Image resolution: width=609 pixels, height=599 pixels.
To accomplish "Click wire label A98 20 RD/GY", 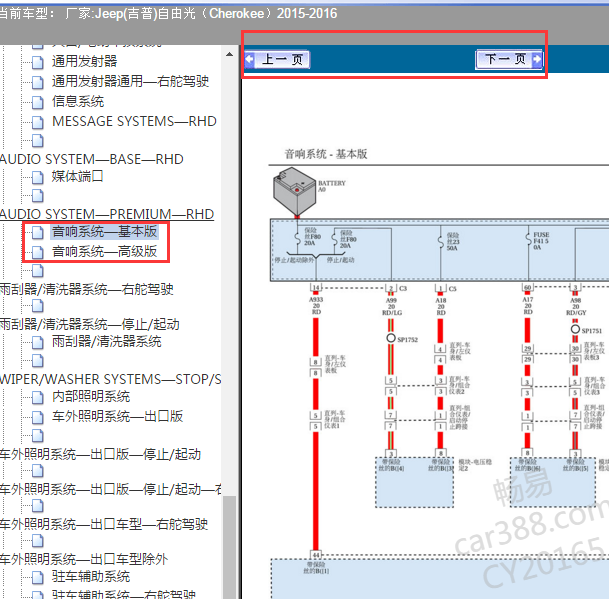I will 576,306.
